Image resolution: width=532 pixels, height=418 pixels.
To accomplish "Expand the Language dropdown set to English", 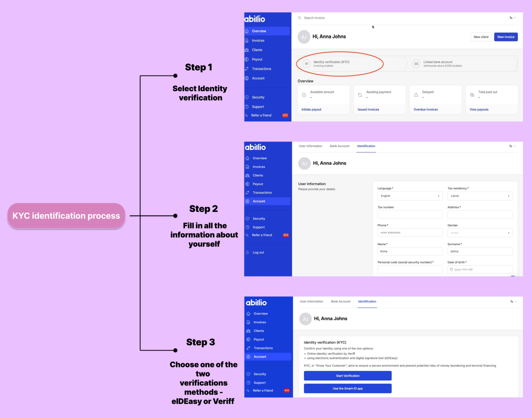I will click(410, 196).
